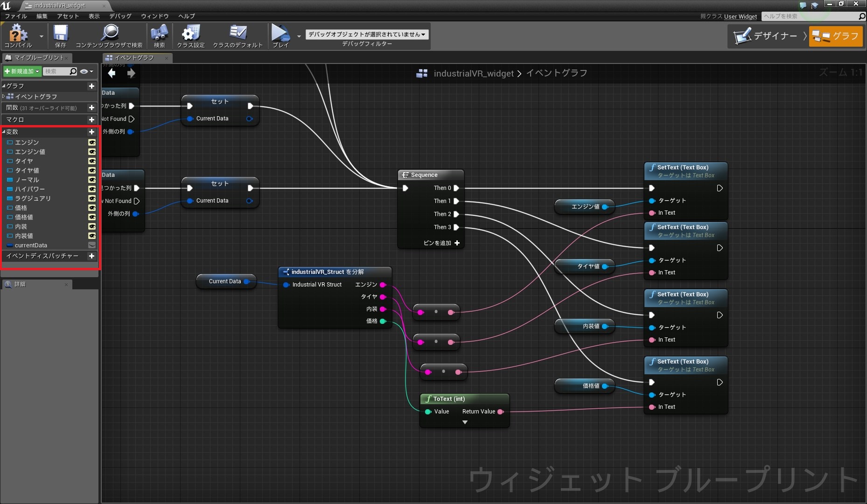Image resolution: width=867 pixels, height=504 pixels.
Task: Open the File menu
Action: click(16, 16)
